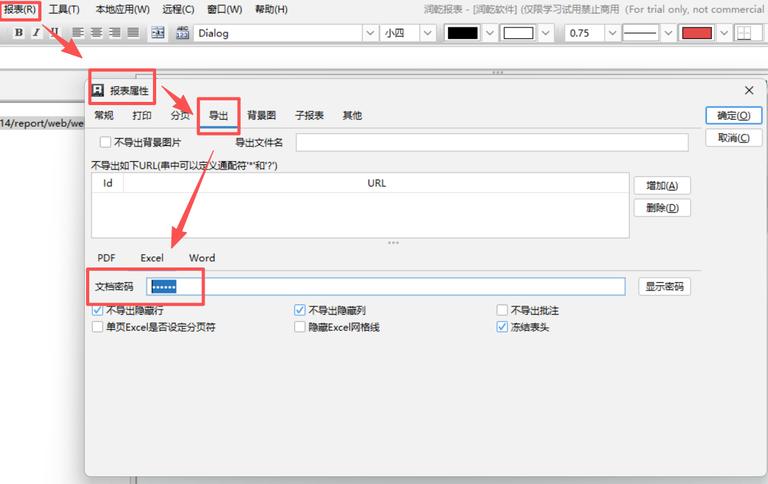Switch to the 子报表 tab

[310, 115]
